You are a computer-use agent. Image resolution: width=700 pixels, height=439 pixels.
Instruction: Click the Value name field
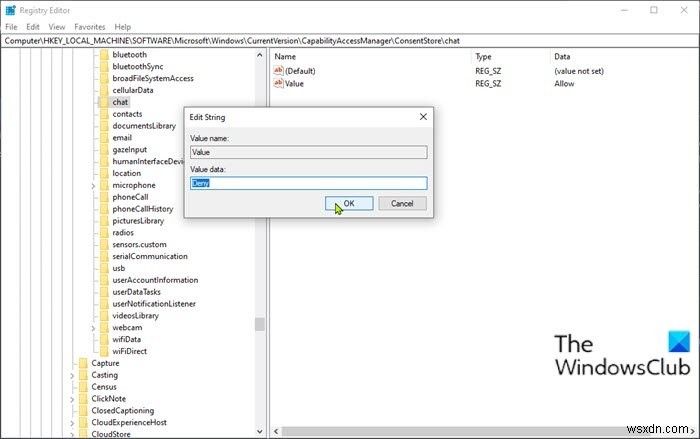pyautogui.click(x=308, y=152)
